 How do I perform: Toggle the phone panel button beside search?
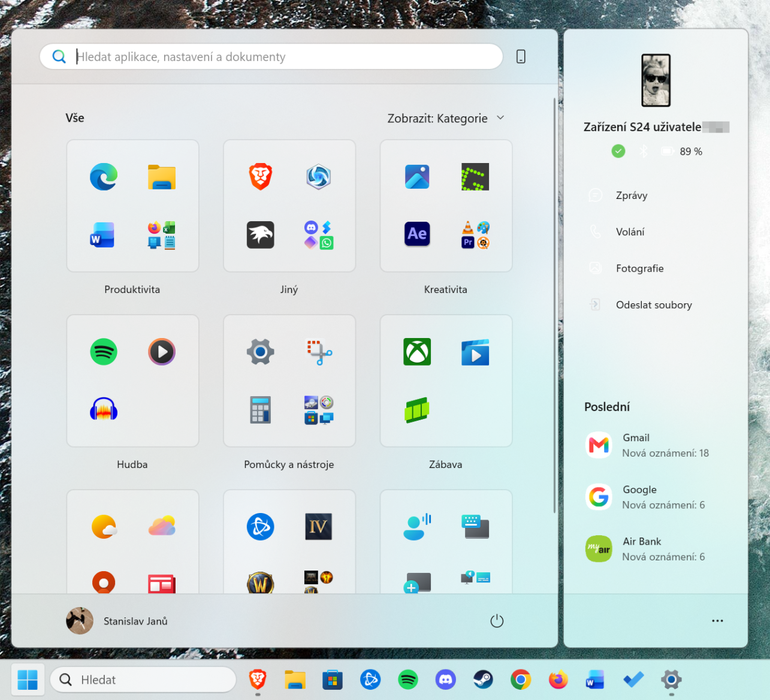[521, 56]
